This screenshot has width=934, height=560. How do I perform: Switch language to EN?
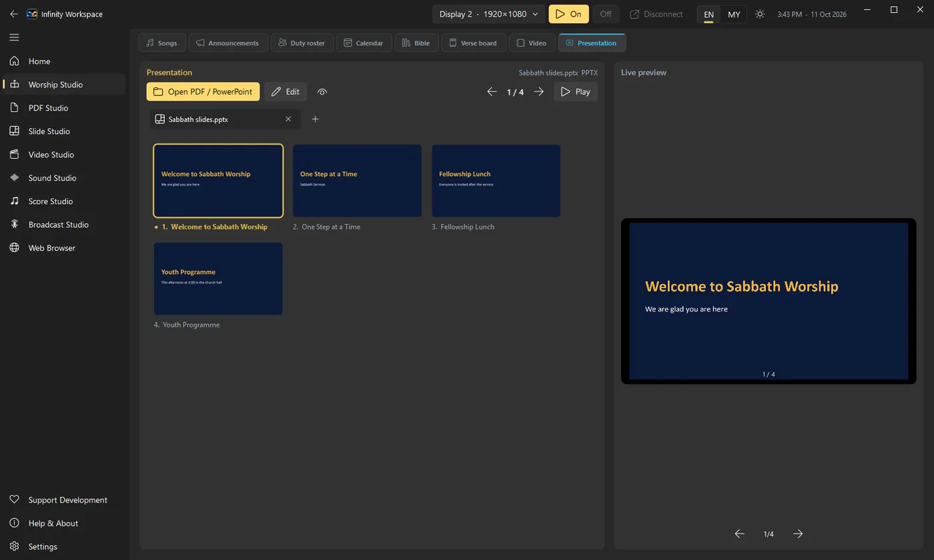click(x=709, y=14)
